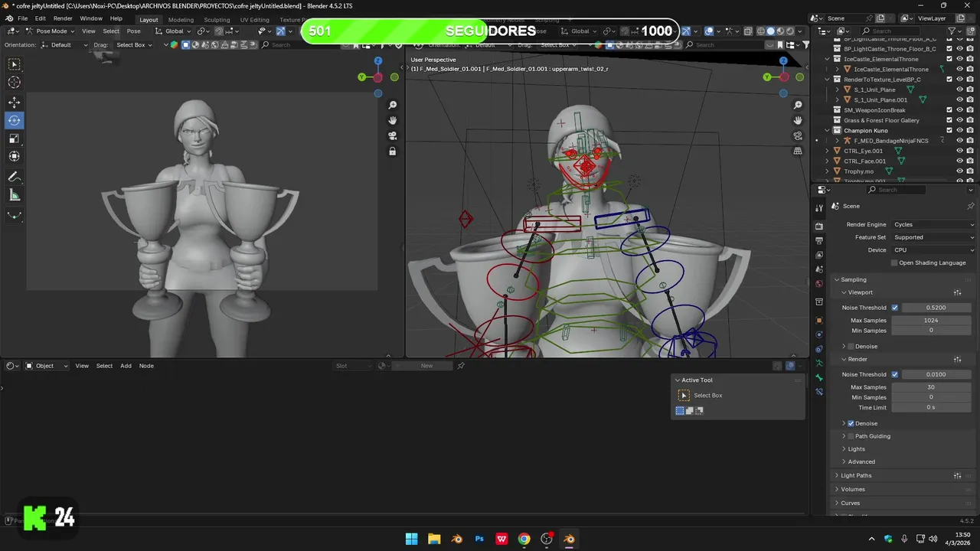
Task: Activate the 3D Cursor tool in left viewport
Action: (x=15, y=83)
